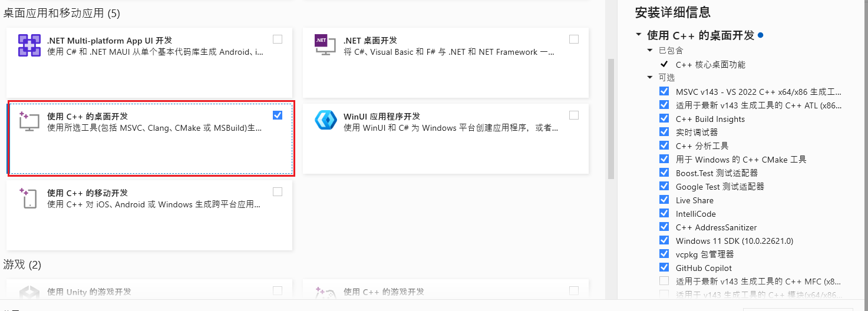Uncheck Boost.Test 测试适配器 option
This screenshot has height=311, width=868.
[x=664, y=173]
